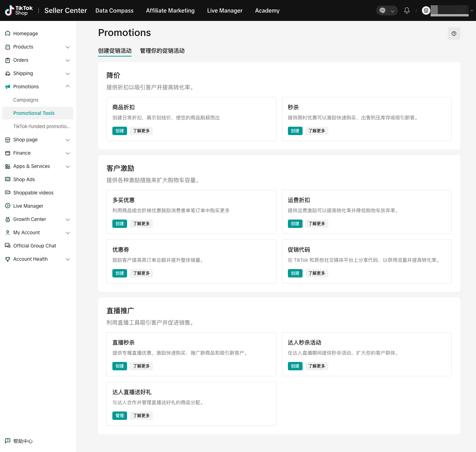Expand the Products submenu chevron
476x452 pixels.
coord(68,47)
